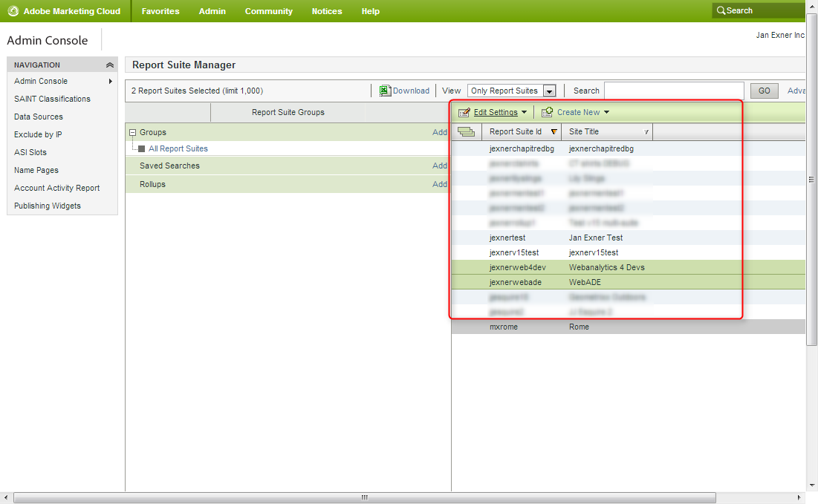Viewport: 818px width, 504px height.
Task: Collapse the Groups tree node
Action: [x=133, y=133]
